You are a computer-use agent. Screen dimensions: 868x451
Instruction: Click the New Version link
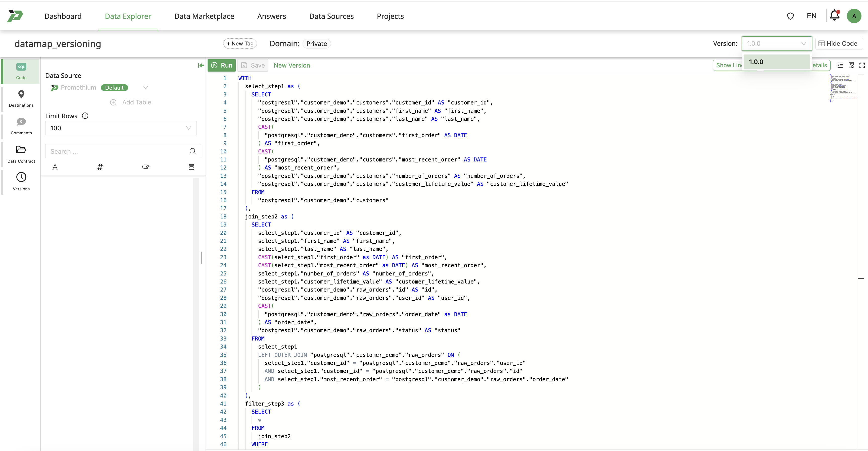coord(292,65)
